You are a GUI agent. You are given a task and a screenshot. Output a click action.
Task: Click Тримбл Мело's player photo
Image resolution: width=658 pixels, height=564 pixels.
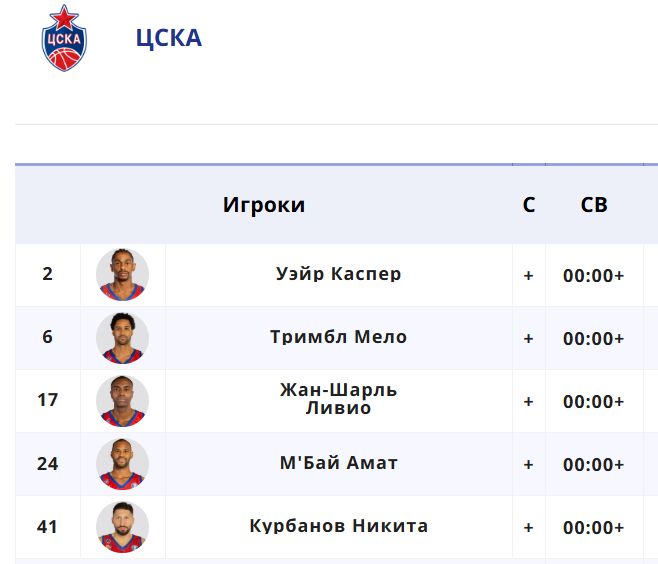(x=122, y=338)
